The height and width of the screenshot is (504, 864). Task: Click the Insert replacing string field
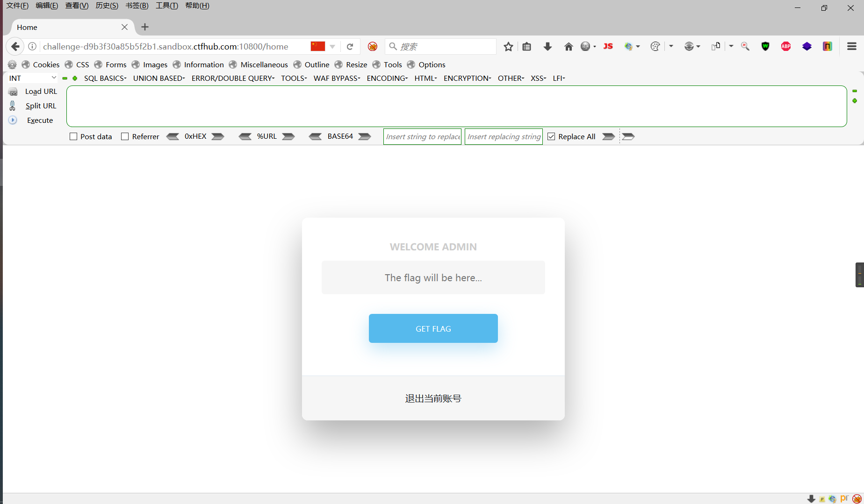click(504, 136)
